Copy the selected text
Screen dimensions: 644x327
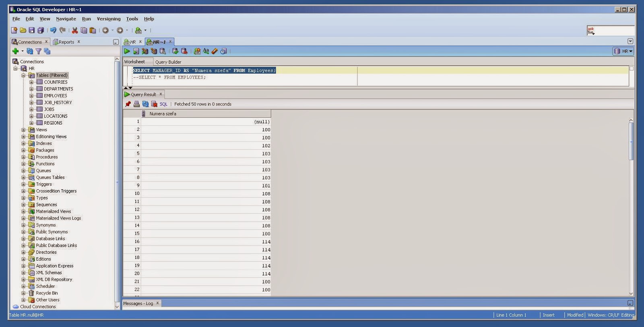click(x=84, y=30)
